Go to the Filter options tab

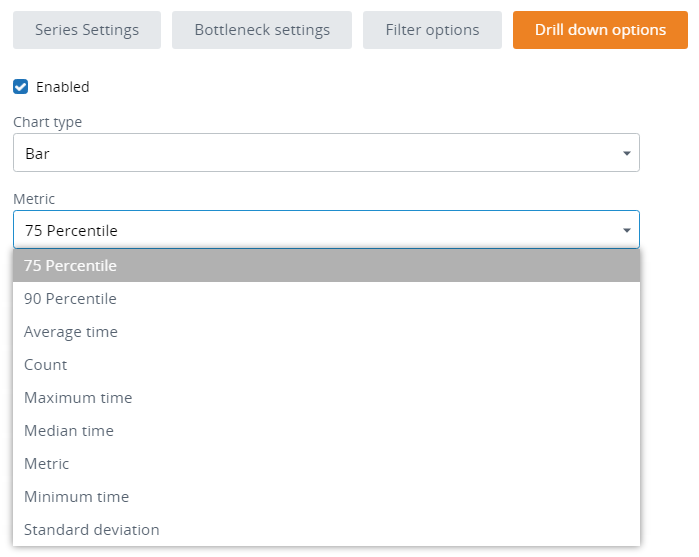(x=432, y=30)
